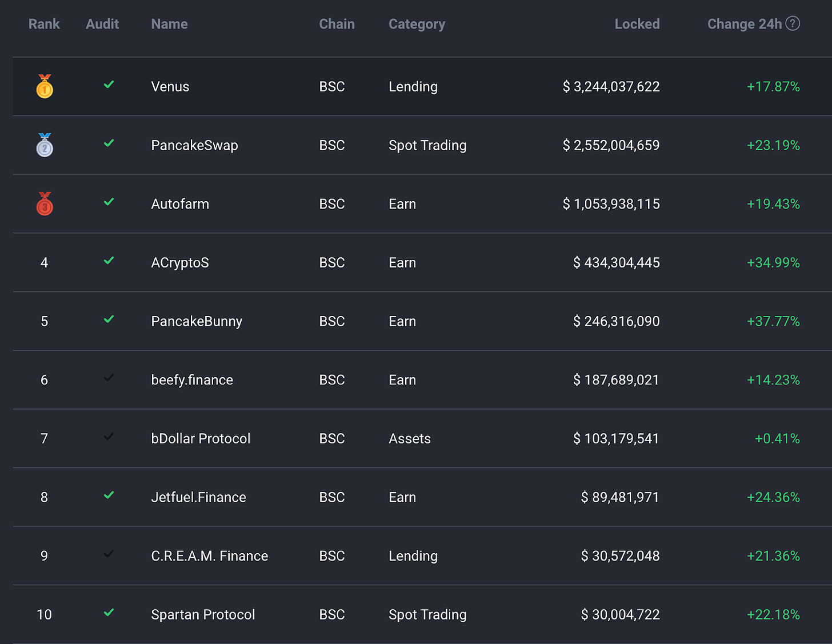The height and width of the screenshot is (644, 832).
Task: Click the +21.36% change for C.R.E.A.M. Finance
Action: pos(773,556)
